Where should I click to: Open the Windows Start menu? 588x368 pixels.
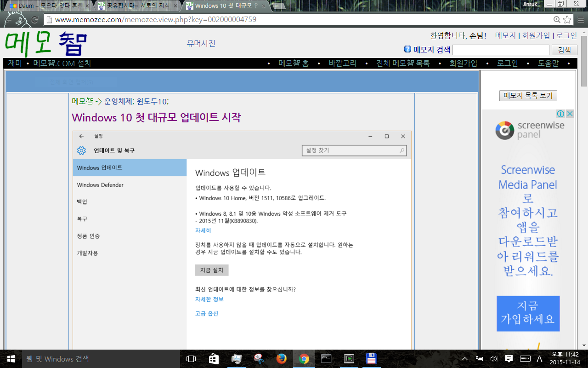(x=11, y=359)
